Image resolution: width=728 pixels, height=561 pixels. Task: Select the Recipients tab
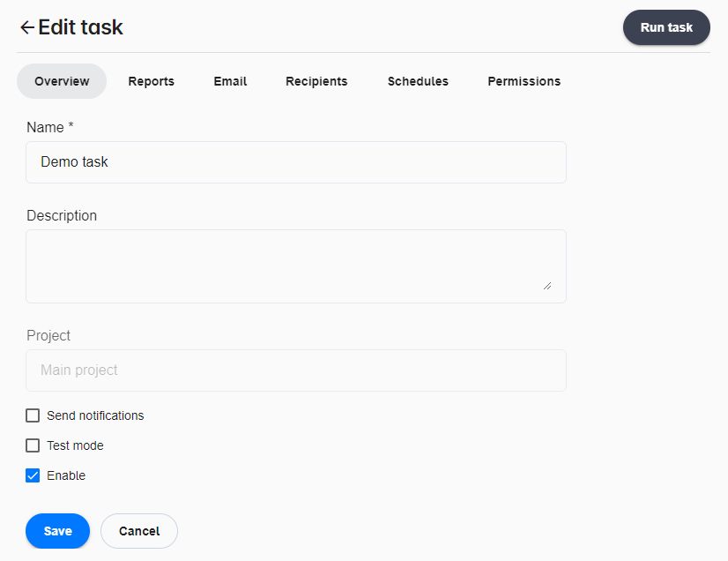[x=316, y=81]
